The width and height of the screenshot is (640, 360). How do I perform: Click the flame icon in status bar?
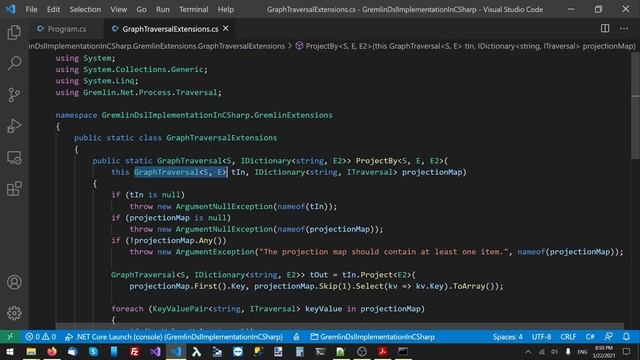[x=296, y=337]
